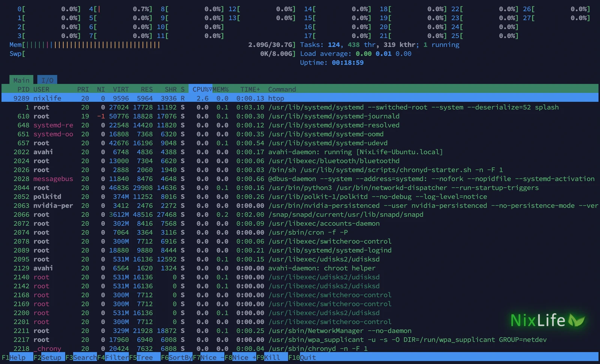The image size is (600, 364).
Task: Select the avahi-daemon running process row
Action: pos(300,152)
